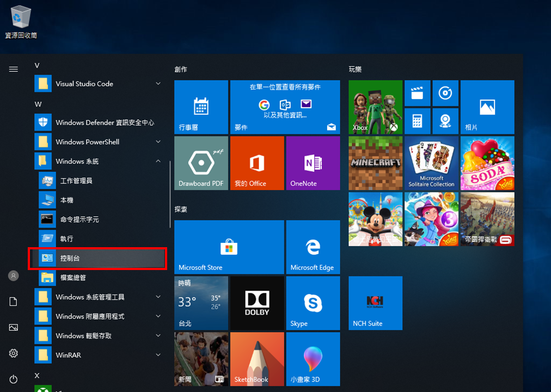The height and width of the screenshot is (392, 551).
Task: Open the empire defense game tile
Action: pos(487,219)
